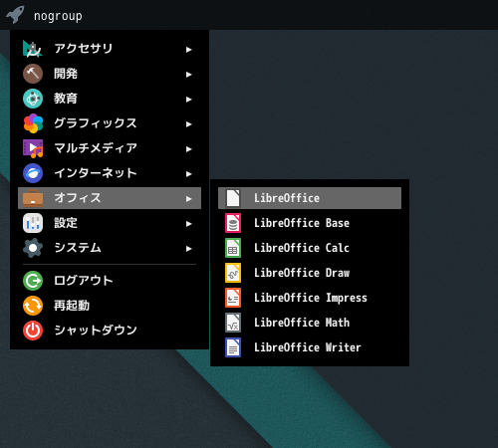Image resolution: width=498 pixels, height=448 pixels.
Task: Click the マルチメディア film and music icon
Action: click(33, 148)
